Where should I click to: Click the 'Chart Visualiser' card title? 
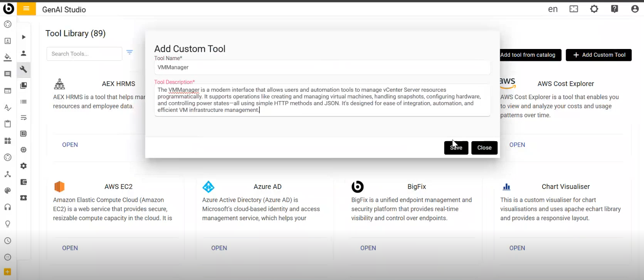(566, 187)
